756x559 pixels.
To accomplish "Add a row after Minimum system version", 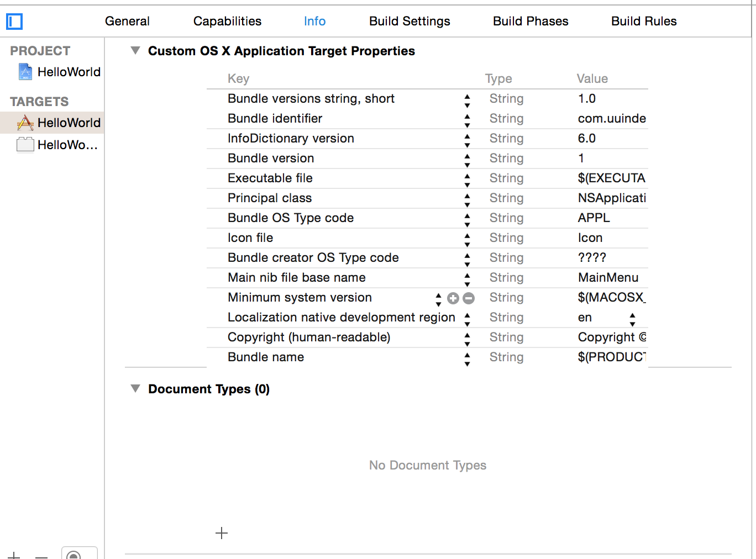I will tap(453, 298).
